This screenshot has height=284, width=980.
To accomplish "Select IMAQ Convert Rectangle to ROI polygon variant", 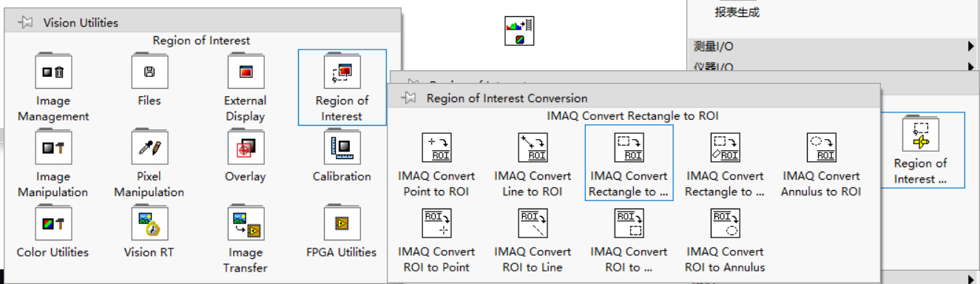I will (725, 148).
